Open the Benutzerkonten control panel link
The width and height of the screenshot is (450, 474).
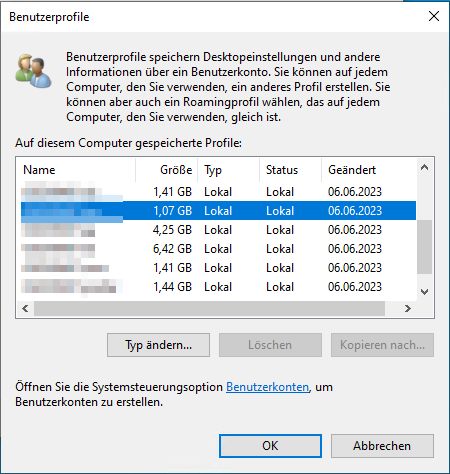[267, 387]
